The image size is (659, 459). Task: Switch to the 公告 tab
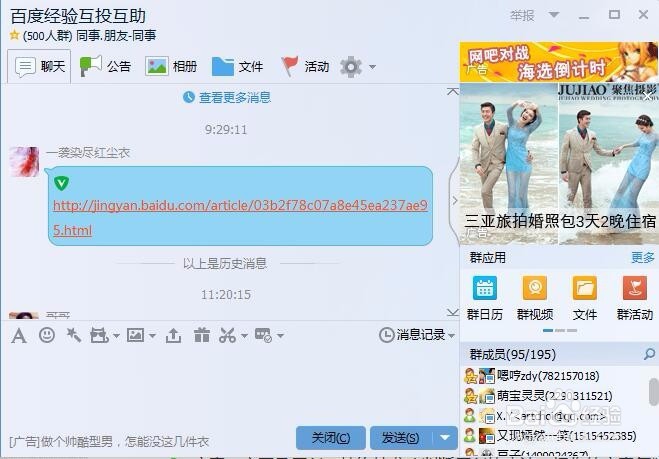point(105,66)
